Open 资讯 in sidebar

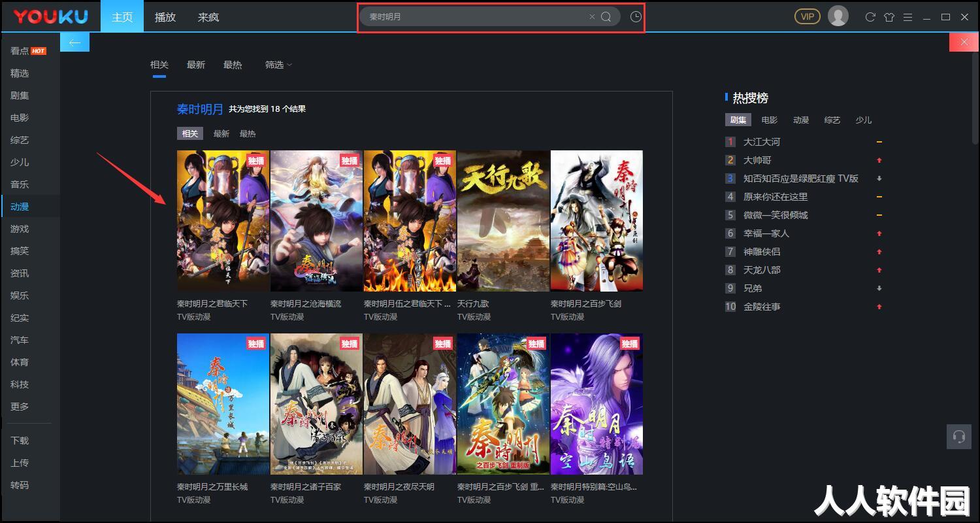pos(20,273)
